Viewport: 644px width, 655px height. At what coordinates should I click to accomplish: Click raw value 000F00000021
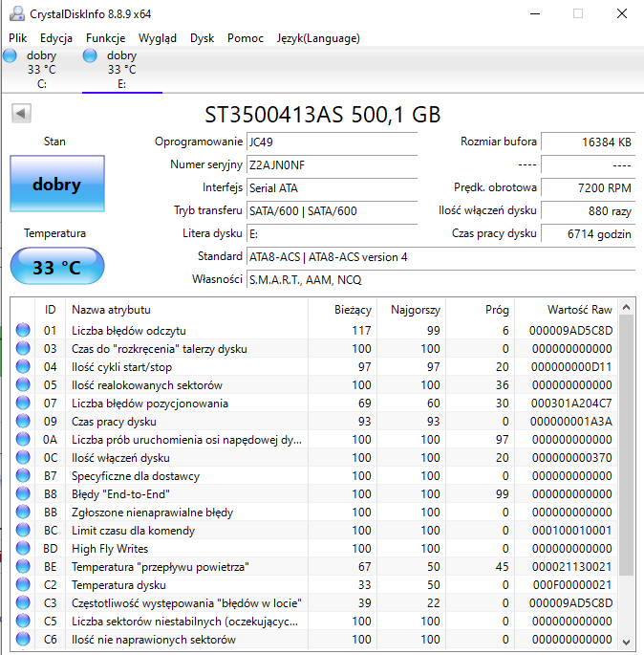pyautogui.click(x=571, y=585)
